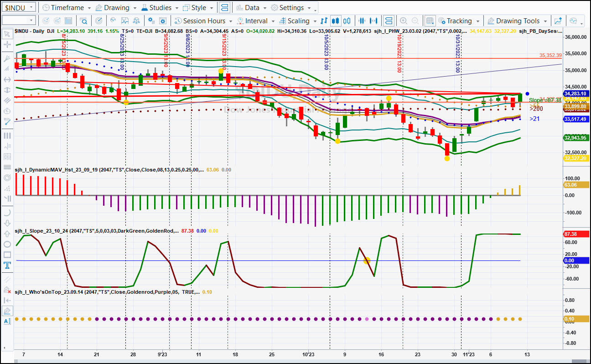Open the Interval menu
This screenshot has height=364, width=591.
click(x=255, y=21)
